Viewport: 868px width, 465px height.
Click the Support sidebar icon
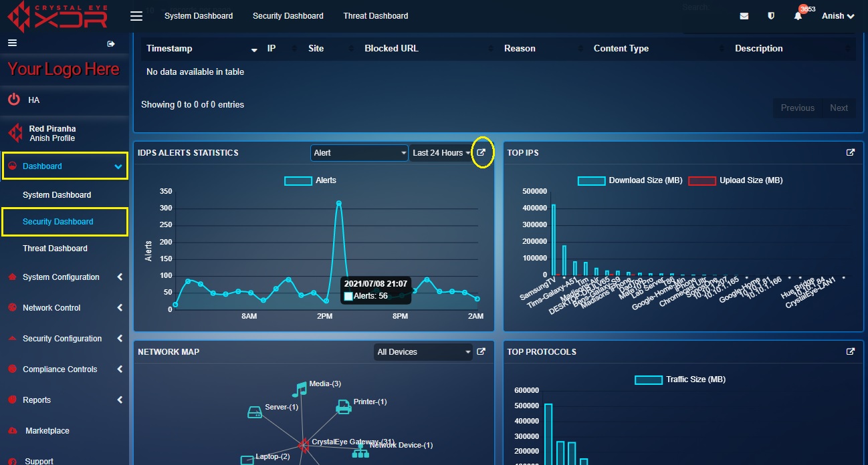tap(11, 461)
